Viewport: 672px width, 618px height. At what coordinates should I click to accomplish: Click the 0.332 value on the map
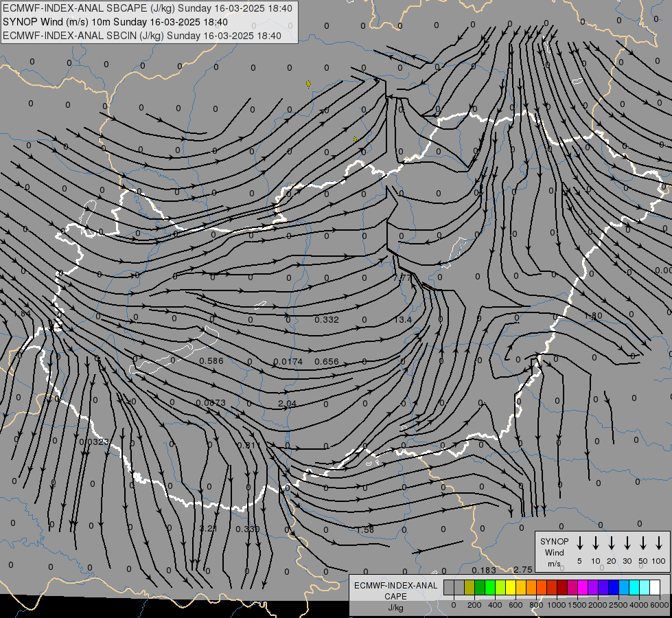point(327,319)
